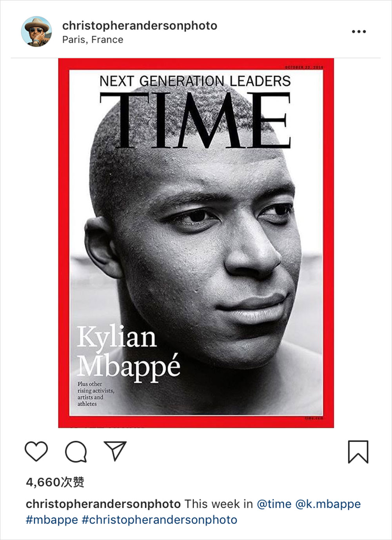This screenshot has height=540, width=392.
Task: Save the post with the bookmark icon
Action: tap(358, 452)
